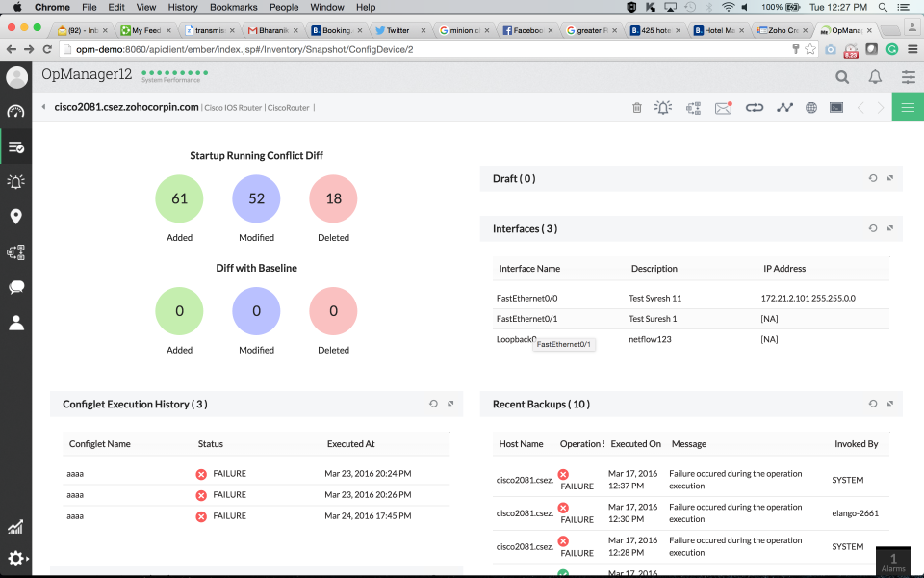
Task: Click the FastEthernet0/0 interface name
Action: pyautogui.click(x=531, y=298)
